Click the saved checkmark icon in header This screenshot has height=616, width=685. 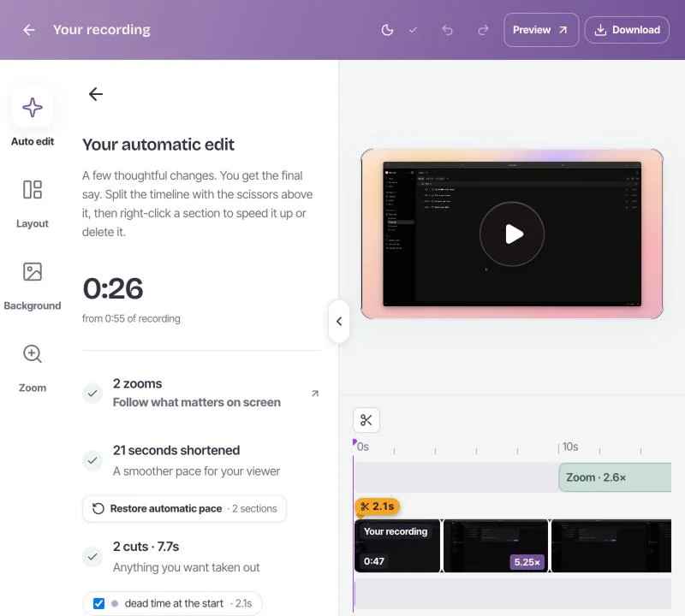[413, 30]
